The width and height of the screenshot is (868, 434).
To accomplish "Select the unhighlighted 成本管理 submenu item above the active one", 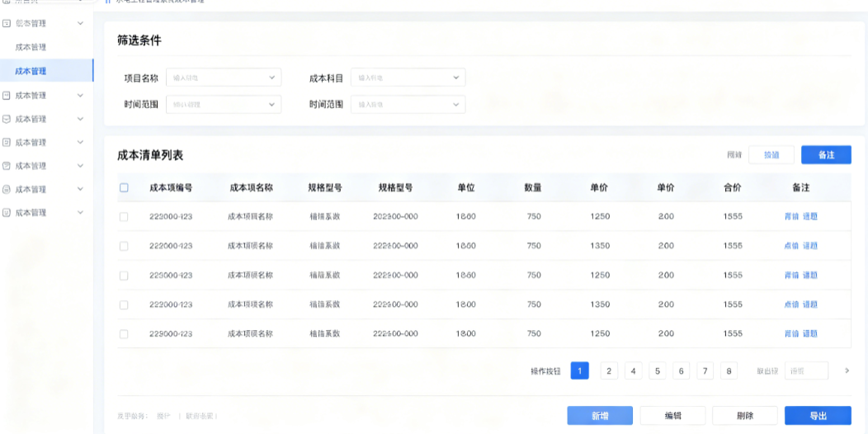I will [31, 47].
